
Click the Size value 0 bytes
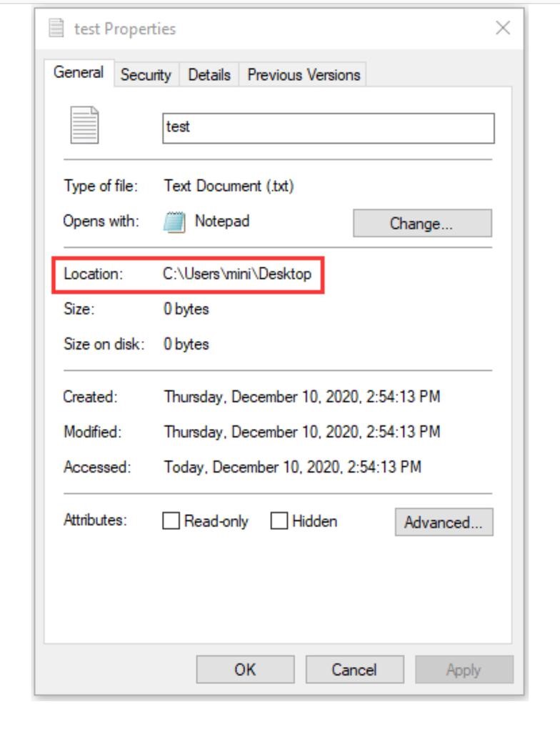point(186,309)
